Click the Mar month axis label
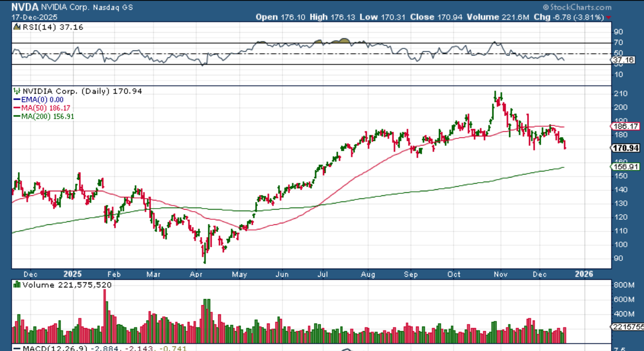 tap(154, 274)
